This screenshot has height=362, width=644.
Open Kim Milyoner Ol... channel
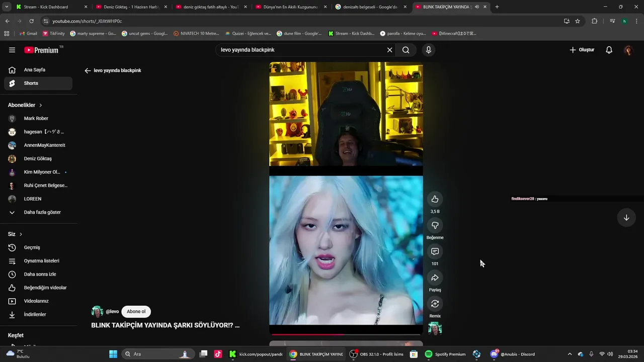coord(38,172)
